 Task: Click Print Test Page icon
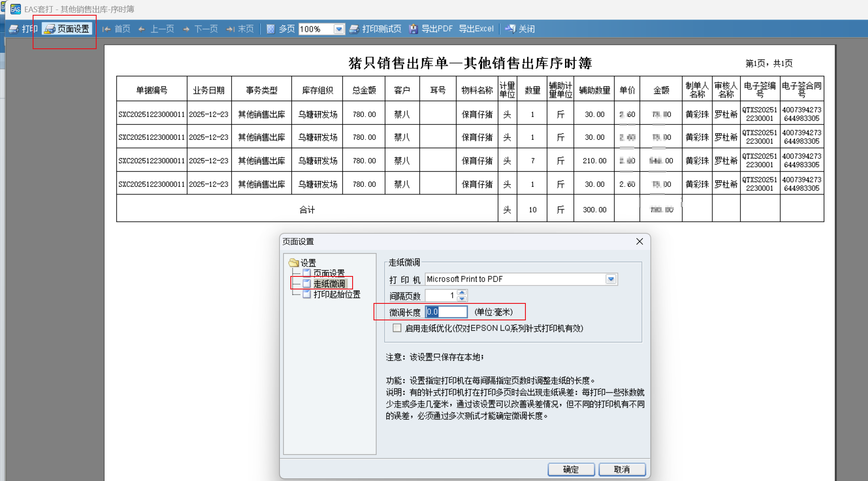354,29
